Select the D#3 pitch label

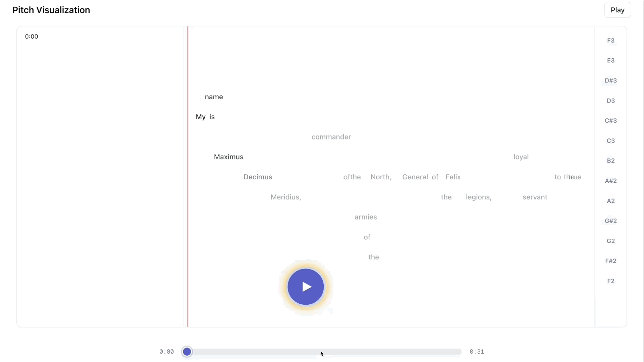click(x=611, y=81)
